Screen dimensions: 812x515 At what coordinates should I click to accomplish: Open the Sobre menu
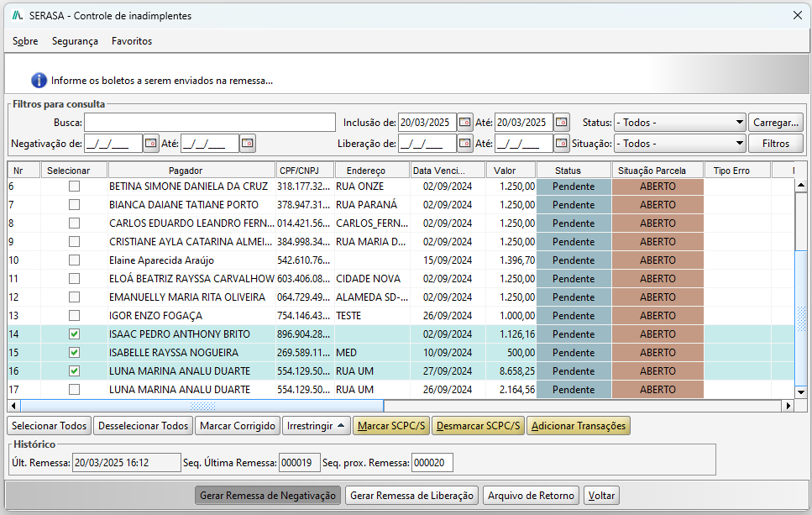pos(25,41)
